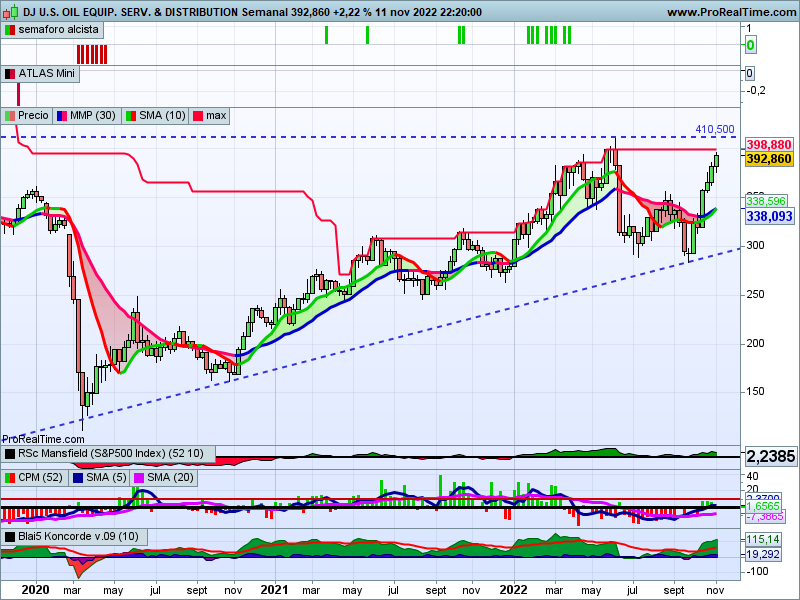Click the www.ProRealTime.com link
Viewport: 800px width, 600px height.
tap(731, 12)
